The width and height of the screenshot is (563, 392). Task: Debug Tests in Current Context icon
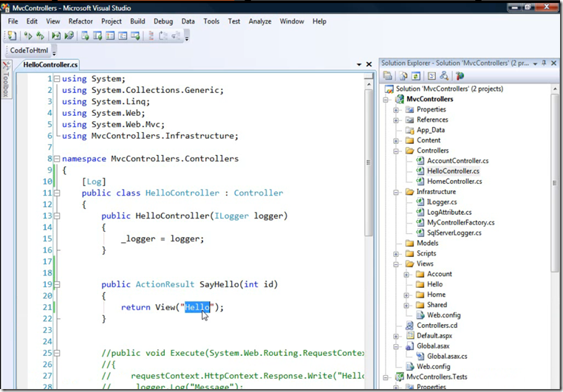pyautogui.click(x=56, y=35)
